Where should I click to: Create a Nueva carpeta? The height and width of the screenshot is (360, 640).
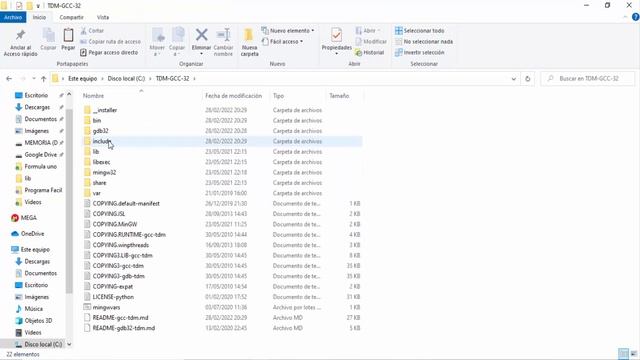point(249,42)
